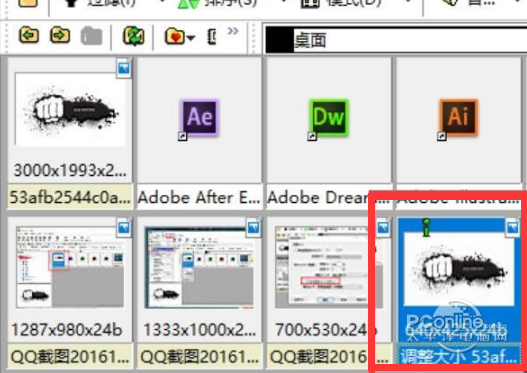The height and width of the screenshot is (373, 527).
Task: Go forward to the next folder
Action: tap(60, 35)
